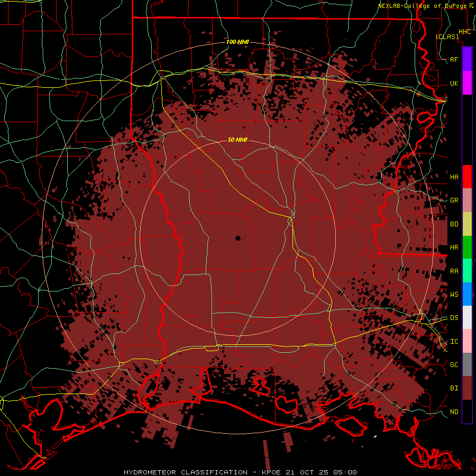476x476 pixels.
Task: Pick the light green RA color swatch
Action: tap(467, 270)
